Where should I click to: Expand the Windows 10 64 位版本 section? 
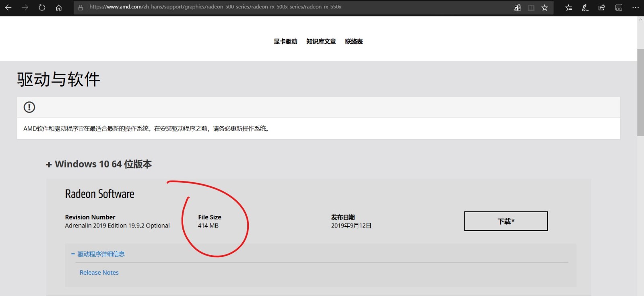click(99, 164)
